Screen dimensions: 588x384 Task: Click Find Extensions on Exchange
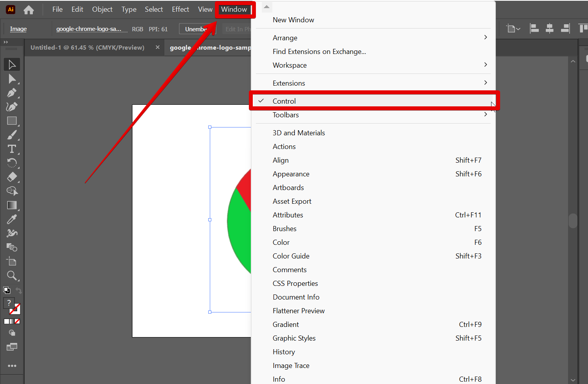pyautogui.click(x=319, y=52)
